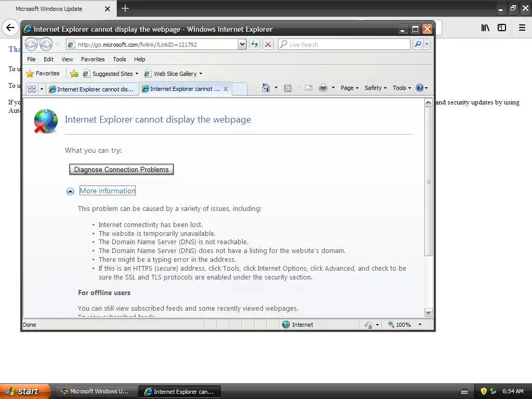Close the Microsoft Windows Update Firefox tab

coord(107,9)
